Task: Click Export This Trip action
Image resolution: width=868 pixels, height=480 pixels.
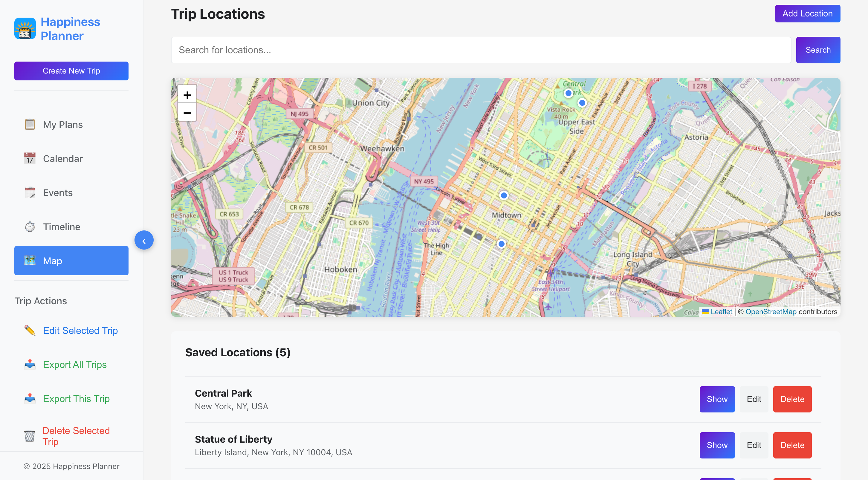Action: tap(76, 398)
